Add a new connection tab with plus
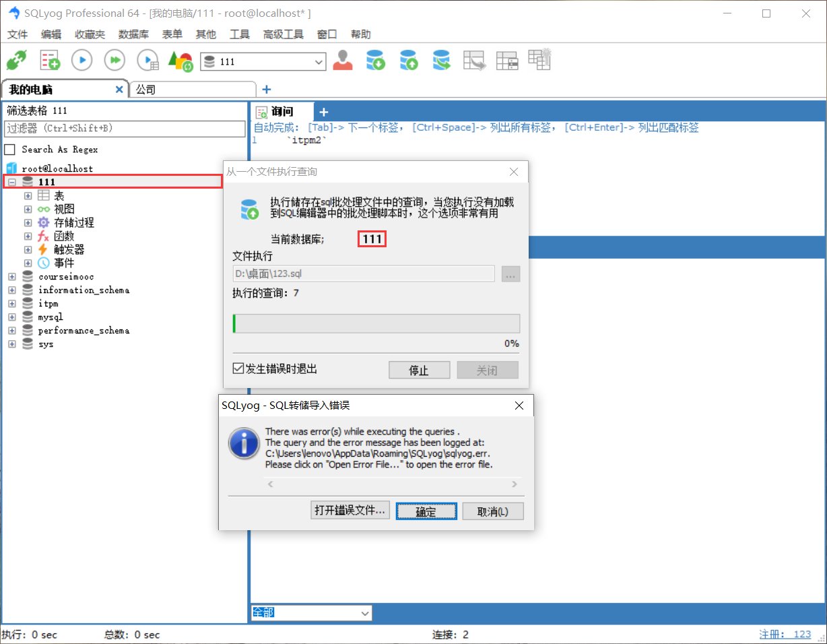This screenshot has height=644, width=827. coord(266,89)
